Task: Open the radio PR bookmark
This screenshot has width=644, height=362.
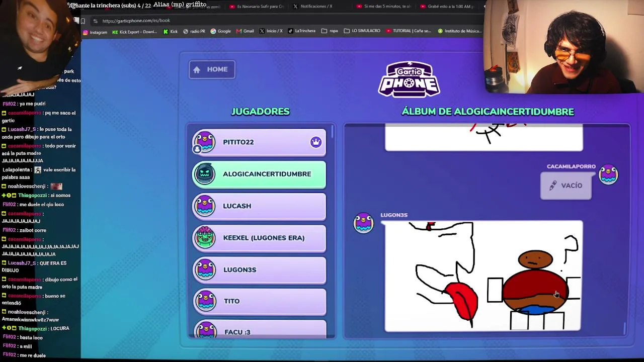Action: (194, 31)
